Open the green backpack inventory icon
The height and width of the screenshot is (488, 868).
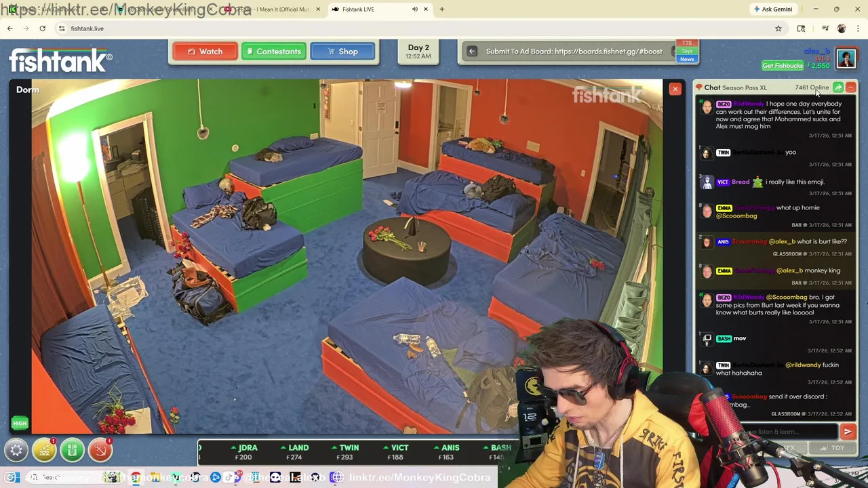pos(72,450)
